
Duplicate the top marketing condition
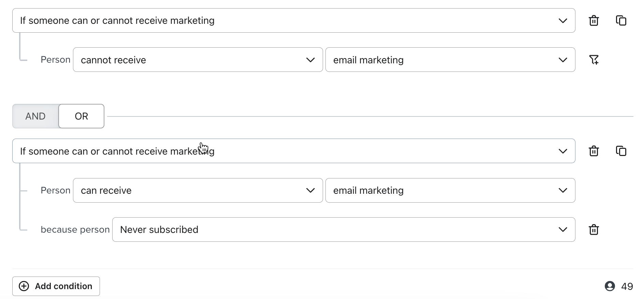621,21
